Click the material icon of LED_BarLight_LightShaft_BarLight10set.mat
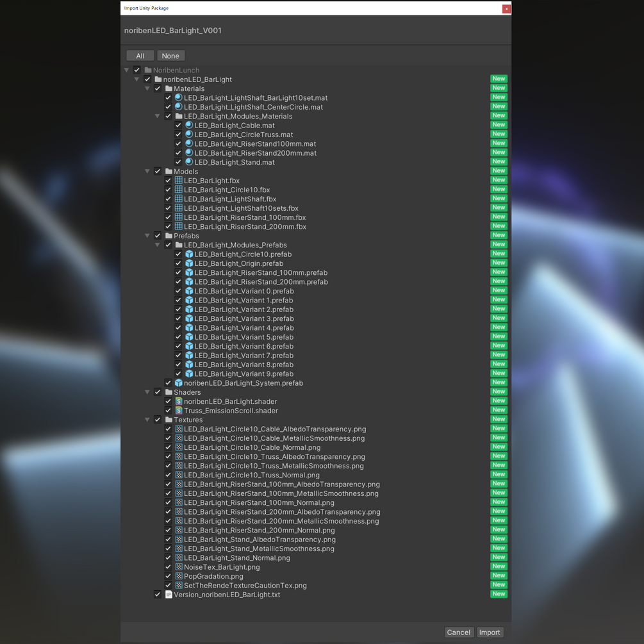The height and width of the screenshot is (644, 644). (x=179, y=98)
